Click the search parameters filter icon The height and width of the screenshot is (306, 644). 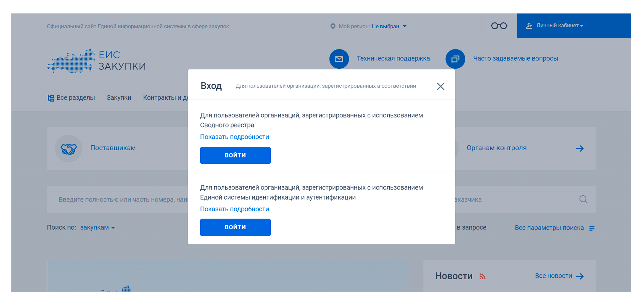[x=592, y=228]
